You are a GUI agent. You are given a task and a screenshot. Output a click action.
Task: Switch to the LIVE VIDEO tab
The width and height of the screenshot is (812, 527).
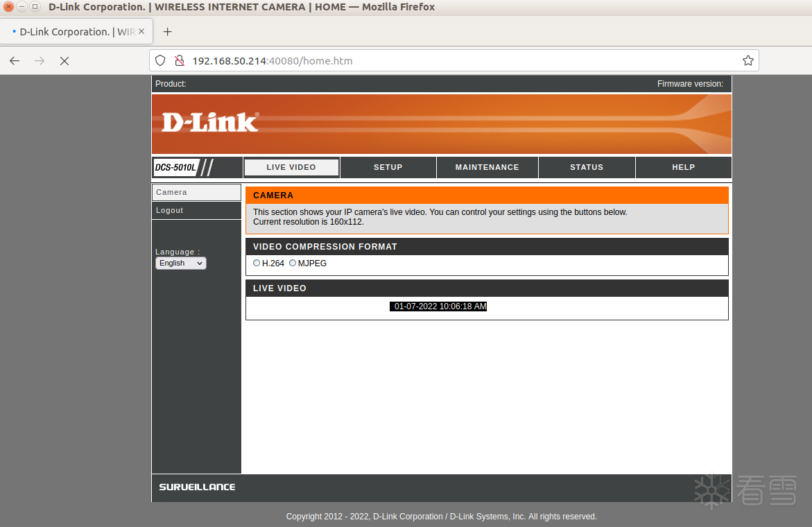(291, 167)
